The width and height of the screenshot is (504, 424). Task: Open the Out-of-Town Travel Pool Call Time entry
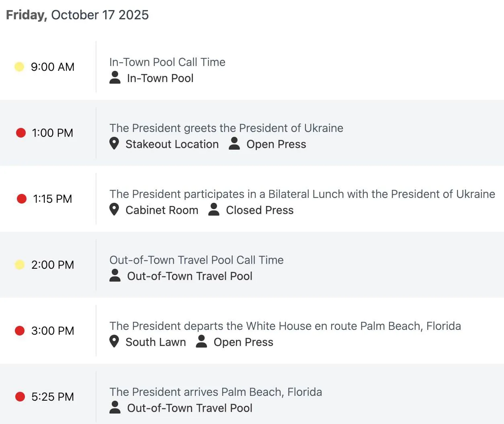(x=197, y=260)
